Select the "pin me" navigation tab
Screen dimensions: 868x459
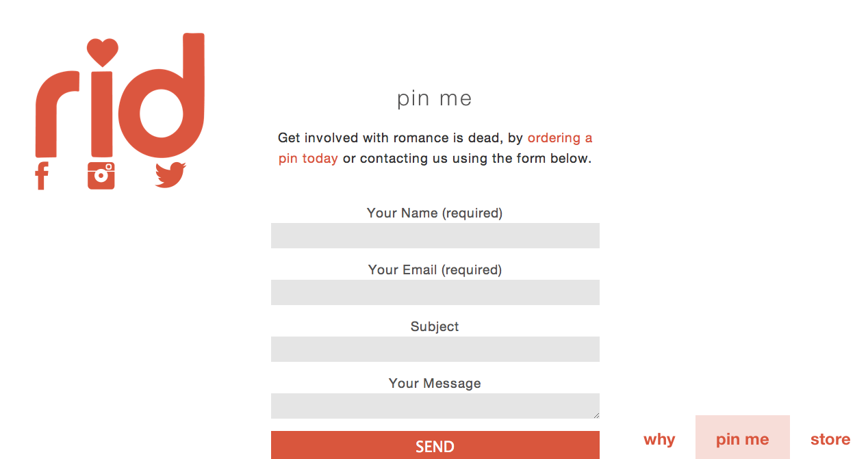pyautogui.click(x=742, y=439)
